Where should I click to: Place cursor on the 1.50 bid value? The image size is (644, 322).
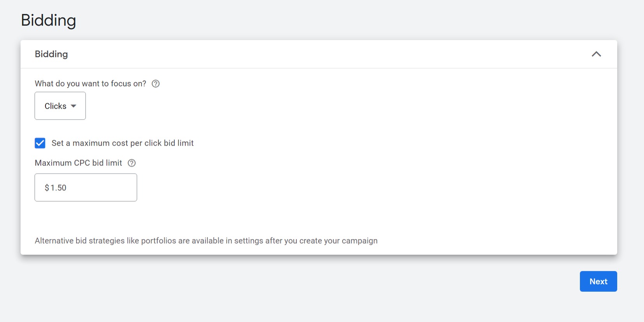coord(59,188)
